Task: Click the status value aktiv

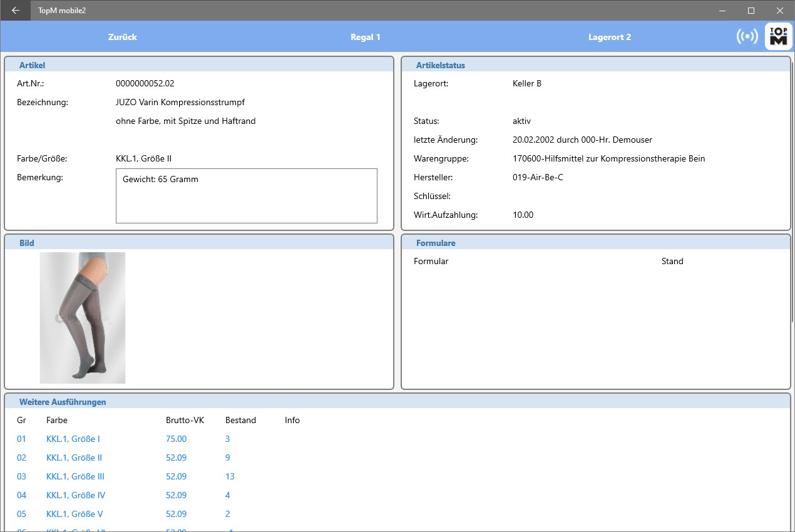Action: point(522,121)
